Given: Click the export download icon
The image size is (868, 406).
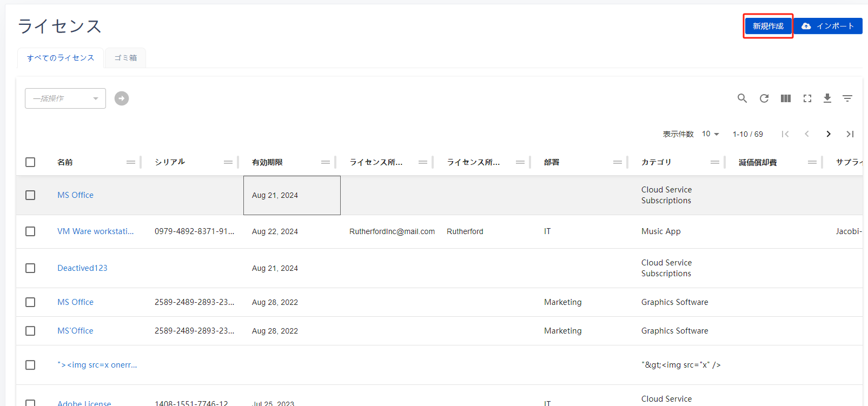Looking at the screenshot, I should tap(827, 98).
